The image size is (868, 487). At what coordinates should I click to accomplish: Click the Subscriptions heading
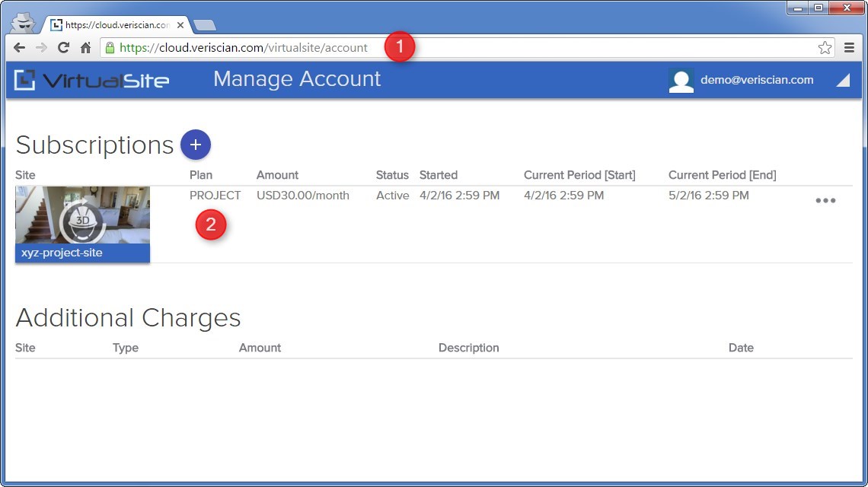coord(94,145)
